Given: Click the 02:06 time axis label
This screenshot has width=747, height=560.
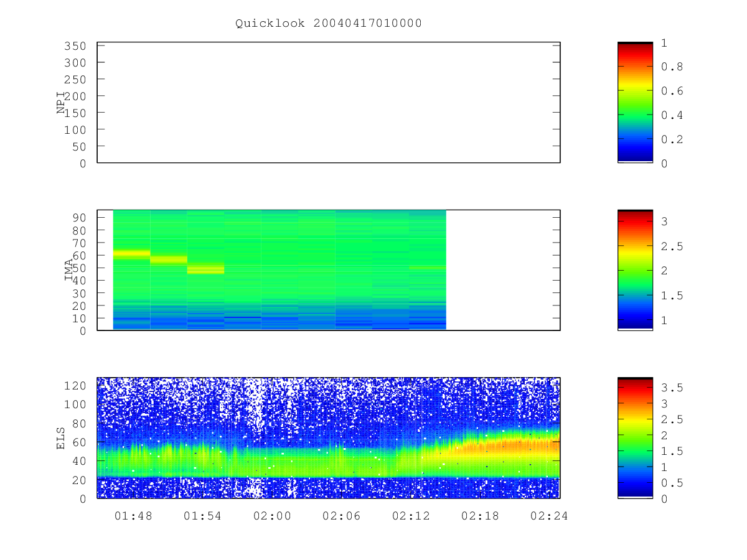Looking at the screenshot, I should tap(341, 516).
